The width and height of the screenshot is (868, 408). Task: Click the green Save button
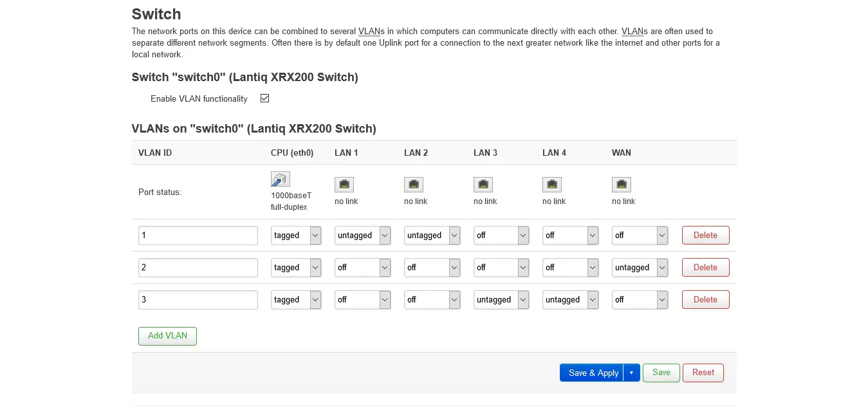point(661,373)
